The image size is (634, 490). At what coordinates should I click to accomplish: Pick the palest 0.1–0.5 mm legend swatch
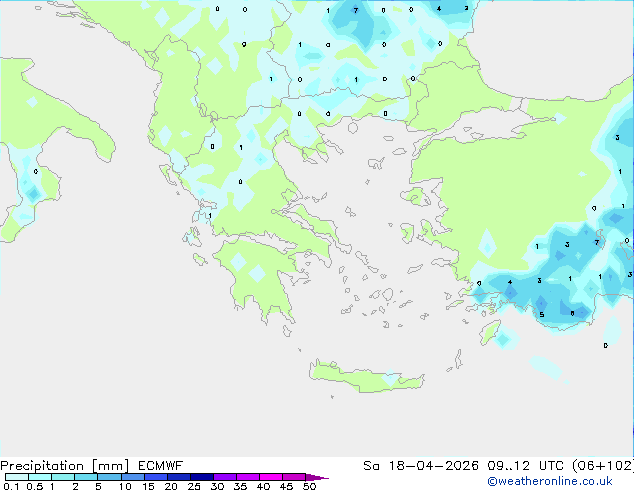click(17, 477)
